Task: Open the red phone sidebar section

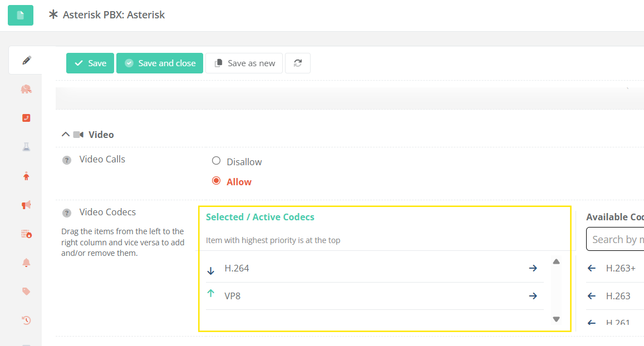Action: (26, 118)
